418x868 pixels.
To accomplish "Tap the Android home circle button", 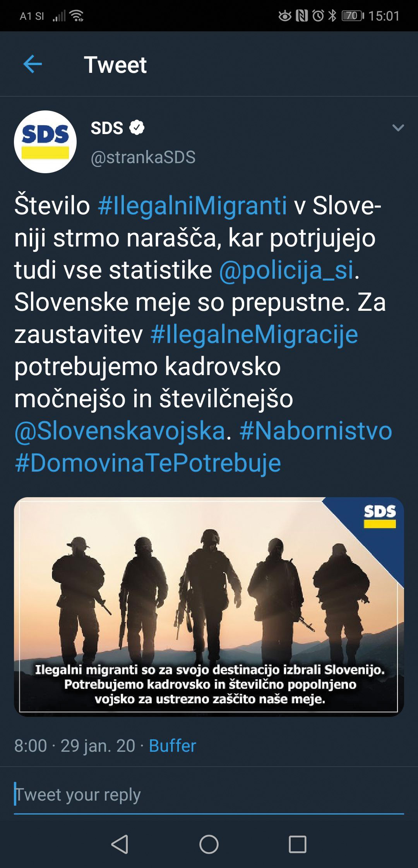I will (209, 844).
